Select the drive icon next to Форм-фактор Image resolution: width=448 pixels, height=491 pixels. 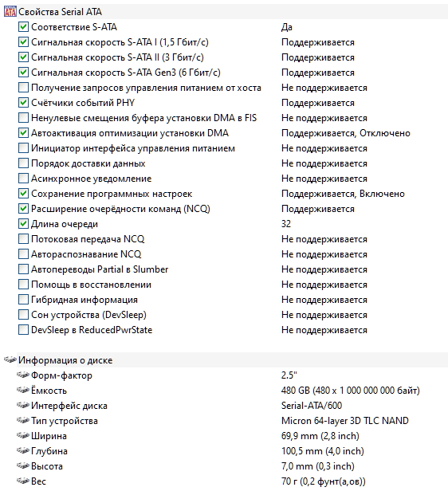[23, 375]
